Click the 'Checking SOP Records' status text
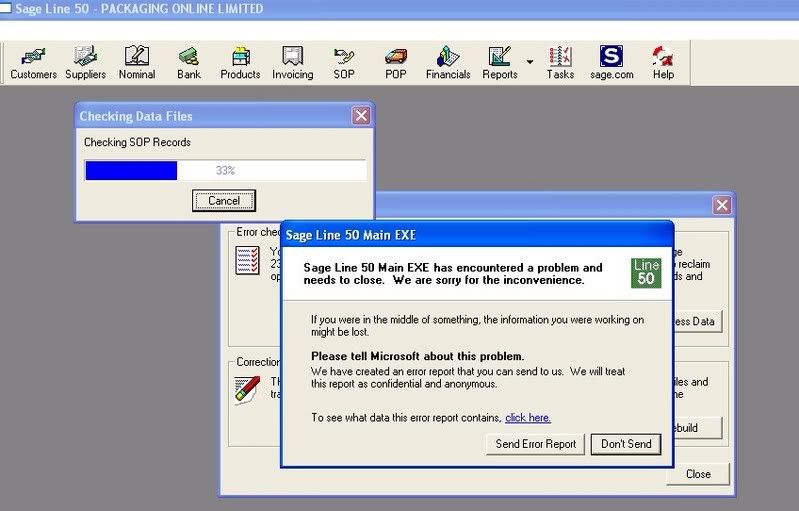This screenshot has width=799, height=511. 137,142
